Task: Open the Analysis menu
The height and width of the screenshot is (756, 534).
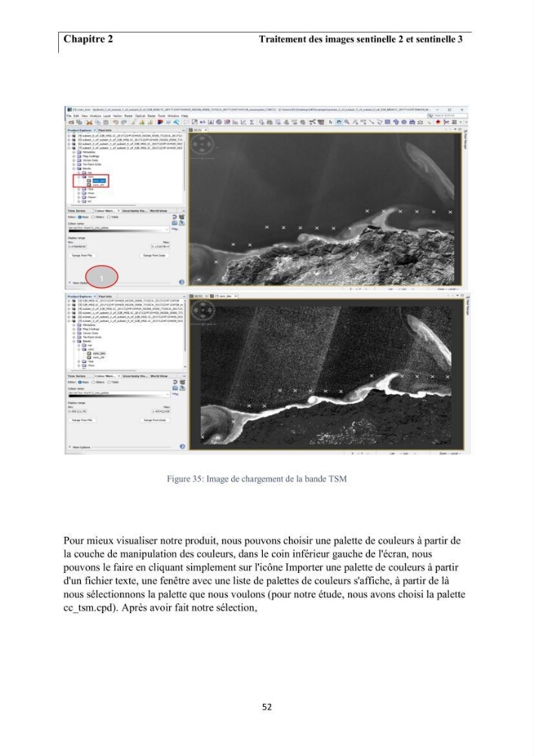Action: 95,116
